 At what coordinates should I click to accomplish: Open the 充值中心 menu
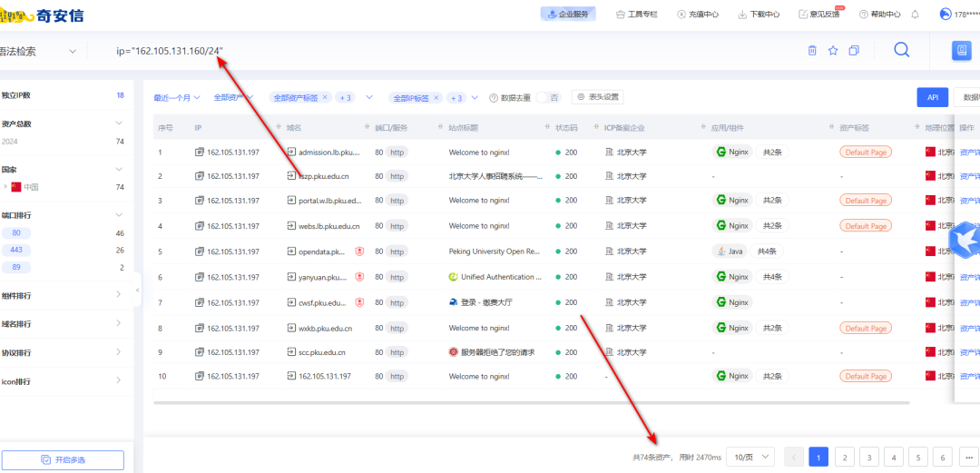[698, 15]
